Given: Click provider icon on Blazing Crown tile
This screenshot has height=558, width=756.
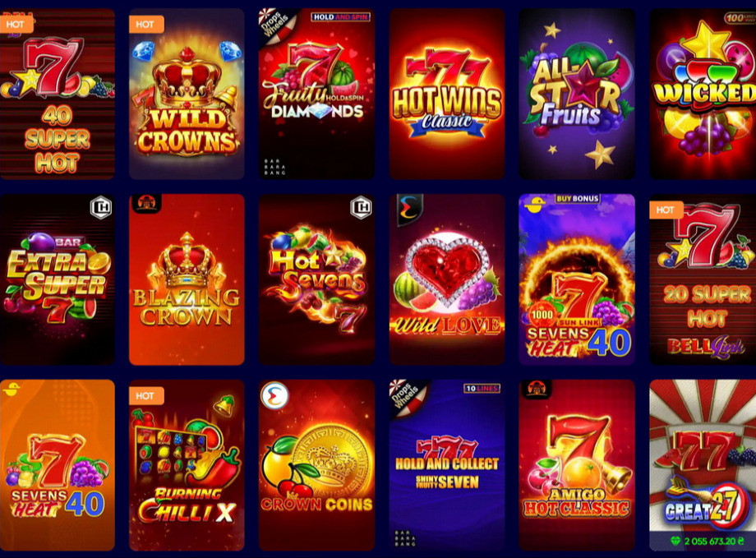Looking at the screenshot, I should tap(146, 204).
